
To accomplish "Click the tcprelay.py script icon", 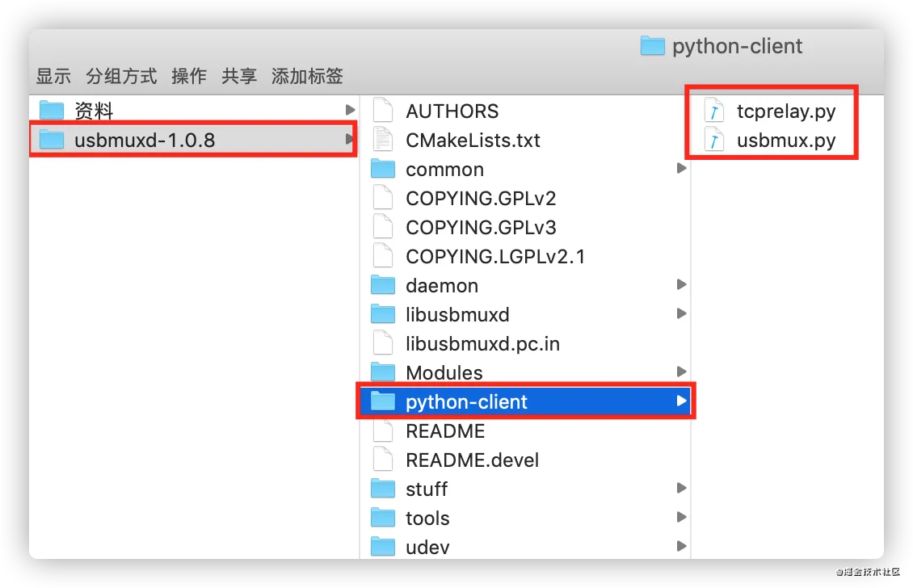I will pyautogui.click(x=714, y=110).
